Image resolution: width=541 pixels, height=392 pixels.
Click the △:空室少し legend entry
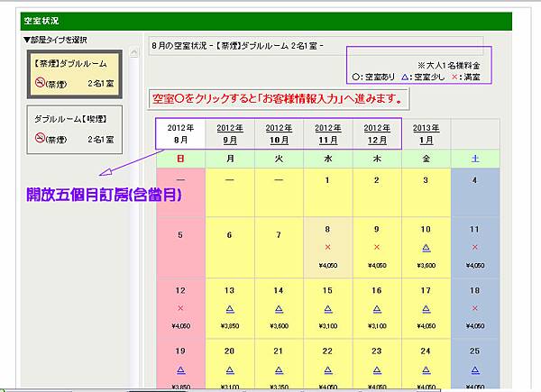click(423, 77)
